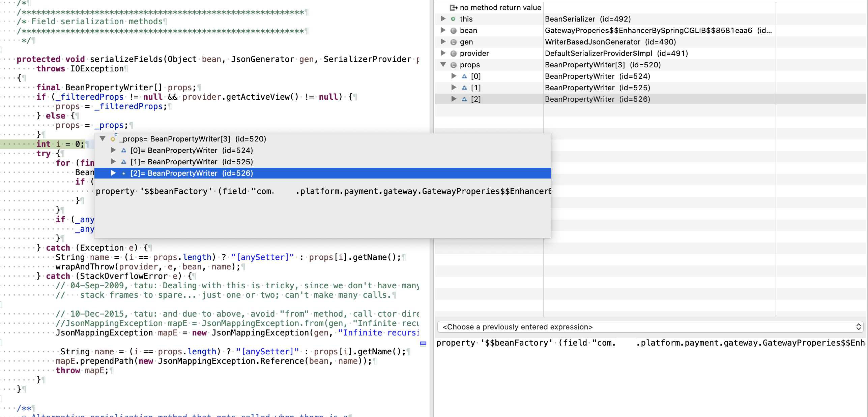Expand props element [2] in Variables view

coord(454,99)
